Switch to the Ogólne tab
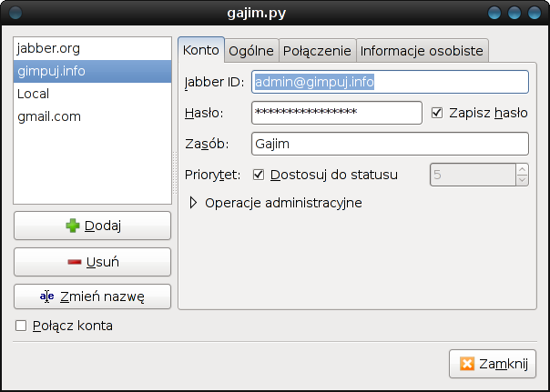This screenshot has width=550, height=392. point(250,50)
